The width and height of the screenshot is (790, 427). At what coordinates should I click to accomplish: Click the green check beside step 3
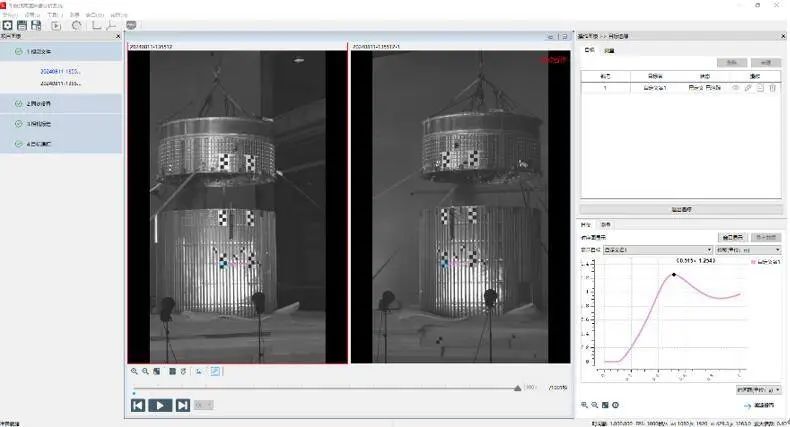coord(19,123)
